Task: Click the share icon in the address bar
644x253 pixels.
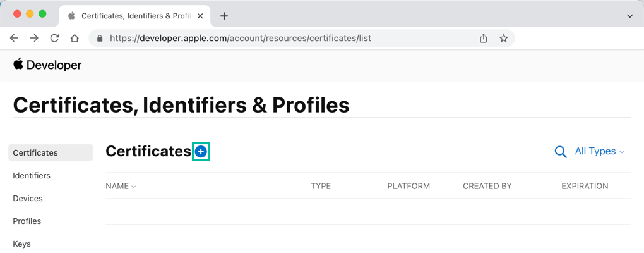Action: pos(484,38)
